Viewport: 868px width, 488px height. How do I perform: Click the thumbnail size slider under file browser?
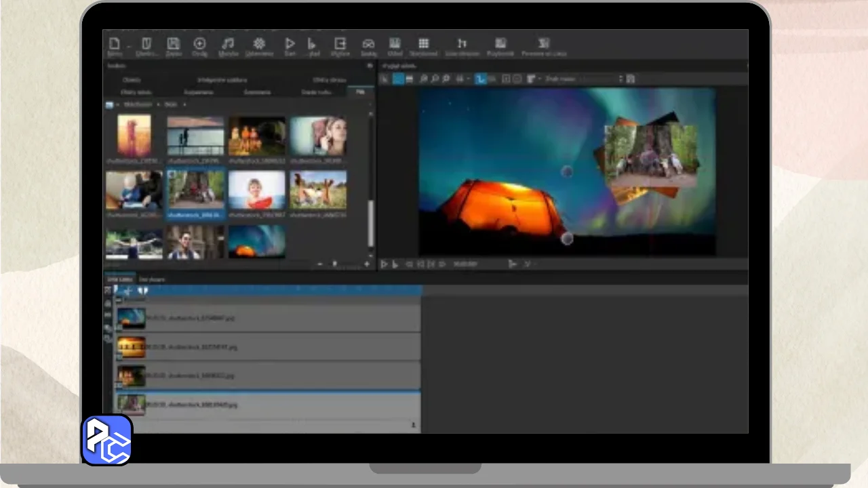334,264
